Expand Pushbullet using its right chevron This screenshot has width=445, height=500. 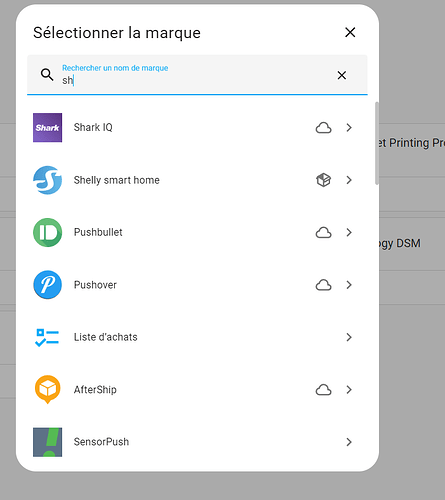pos(349,232)
